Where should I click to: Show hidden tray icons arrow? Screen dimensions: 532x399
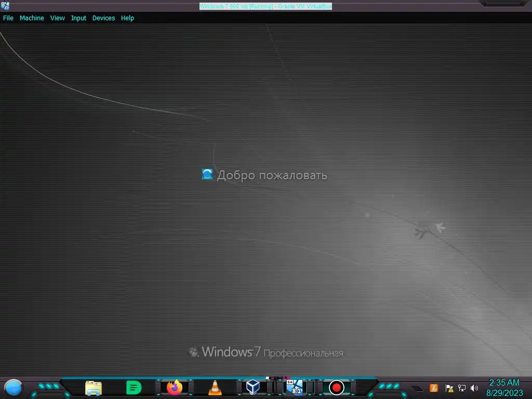click(417, 389)
